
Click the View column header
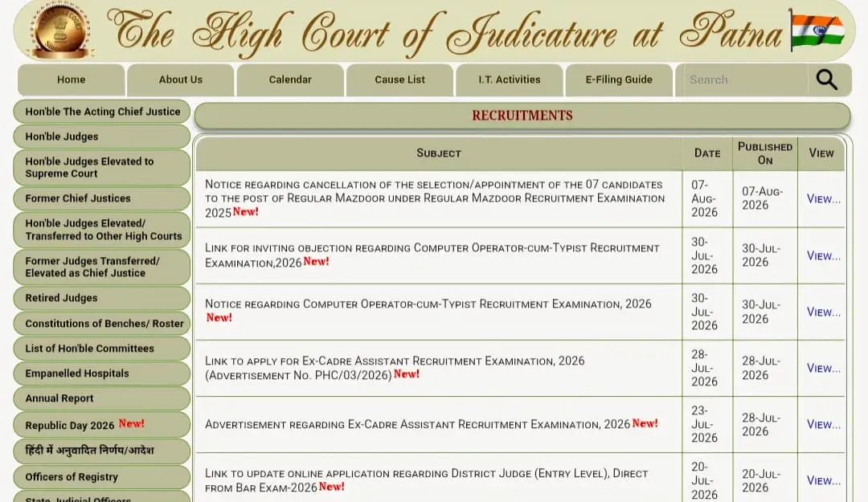(x=821, y=153)
